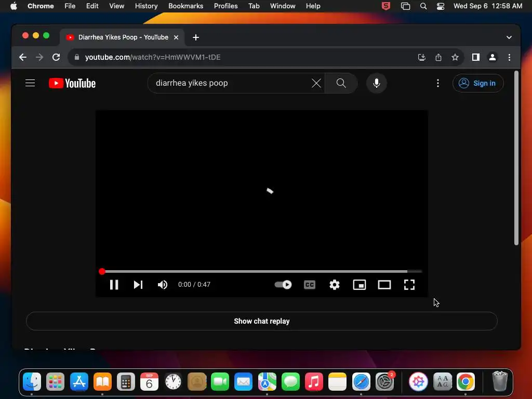Open Spotlight search in menu bar
The width and height of the screenshot is (532, 399).
coord(423,6)
